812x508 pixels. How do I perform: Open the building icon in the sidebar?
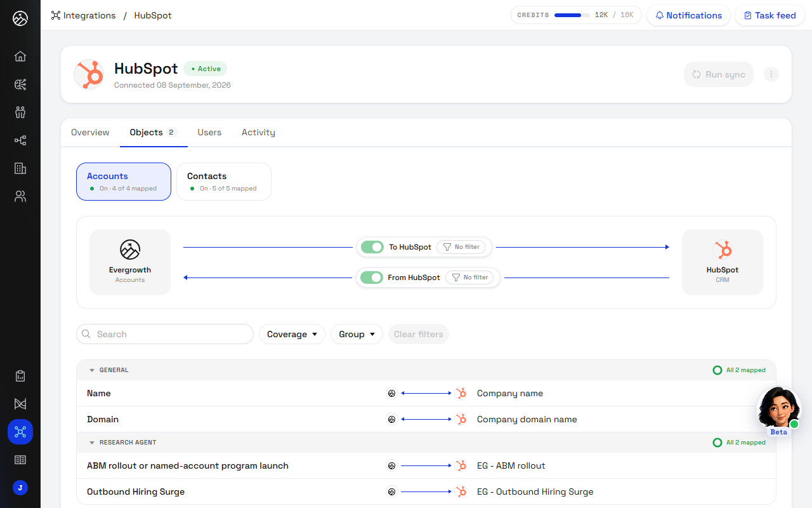[20, 168]
